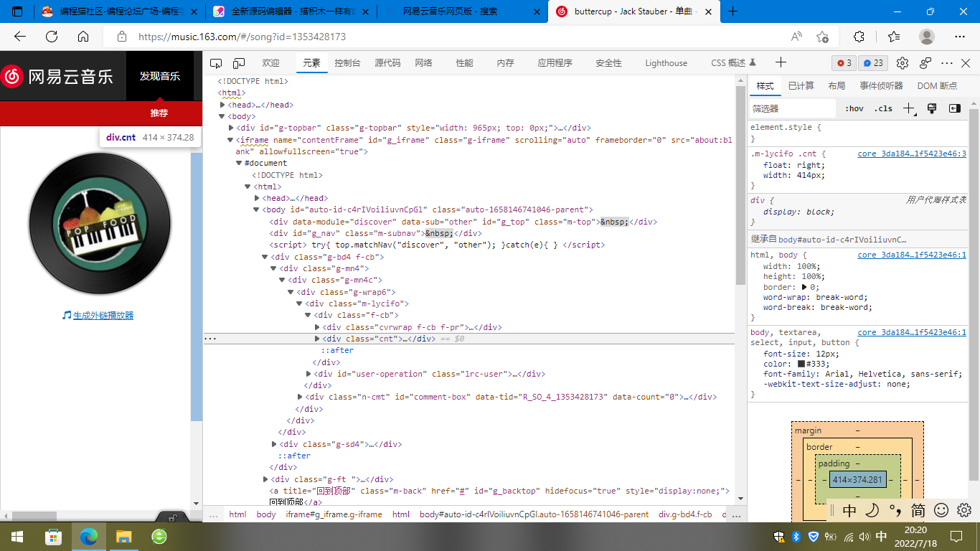The width and height of the screenshot is (980, 551).
Task: Open the core_3da184 link beside .m-lycifo .cnt
Action: coord(912,154)
